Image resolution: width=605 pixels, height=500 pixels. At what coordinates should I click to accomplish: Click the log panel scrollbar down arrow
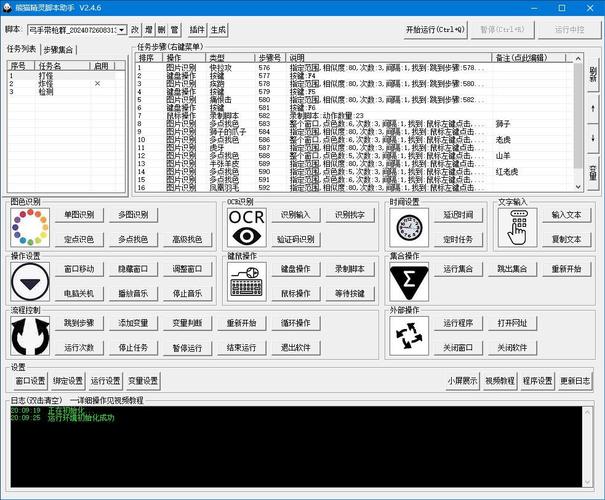click(587, 482)
